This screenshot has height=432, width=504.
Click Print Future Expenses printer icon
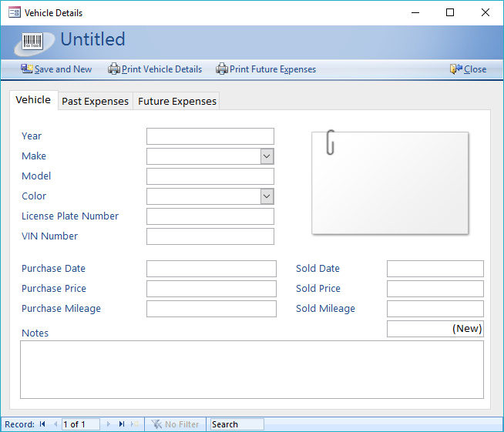pyautogui.click(x=222, y=69)
